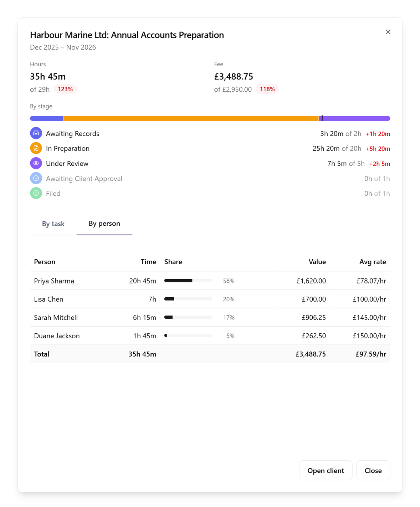Click the 118% fee badge
Viewport: 420px width, 507px height.
[267, 89]
